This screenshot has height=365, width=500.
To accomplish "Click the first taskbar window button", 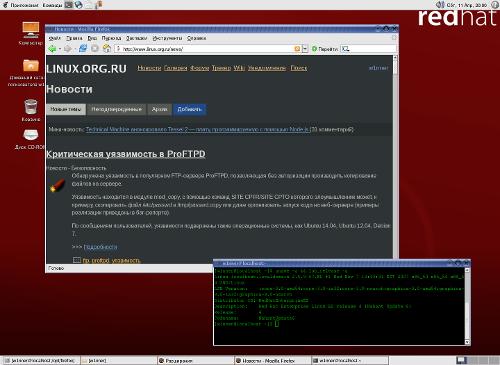I will click(41, 360).
